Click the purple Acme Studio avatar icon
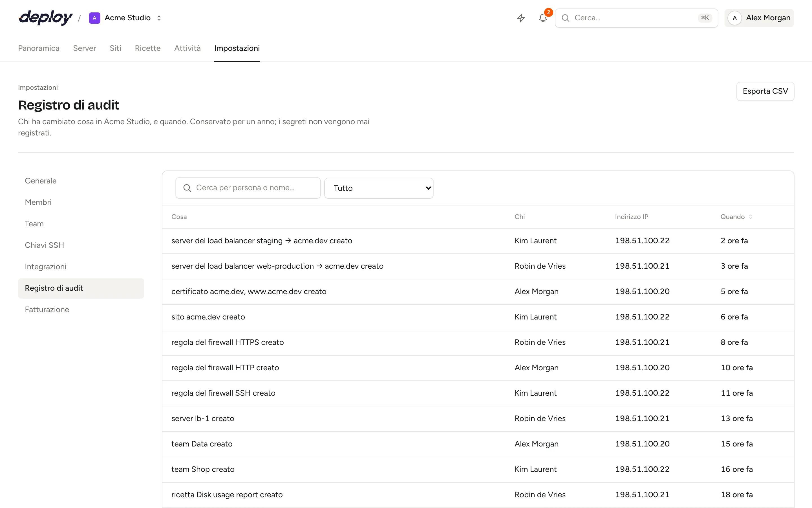 click(95, 18)
